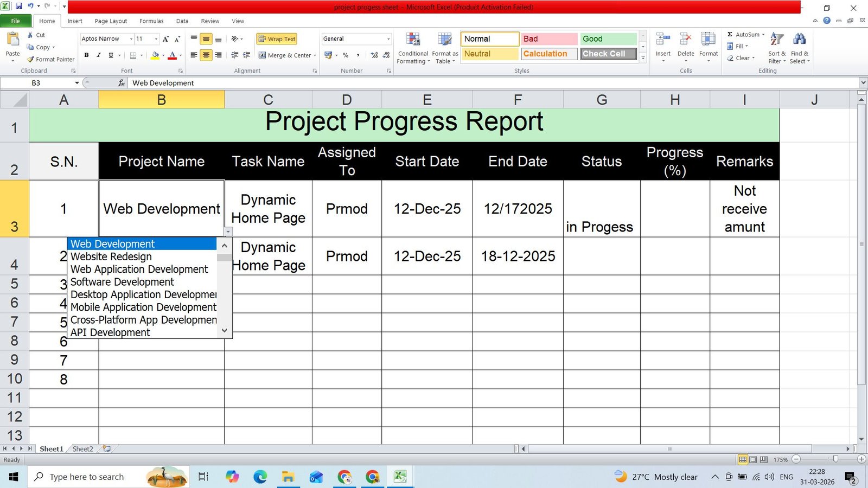This screenshot has height=488, width=868.
Task: Switch to the Page Layout tab
Action: click(x=111, y=21)
